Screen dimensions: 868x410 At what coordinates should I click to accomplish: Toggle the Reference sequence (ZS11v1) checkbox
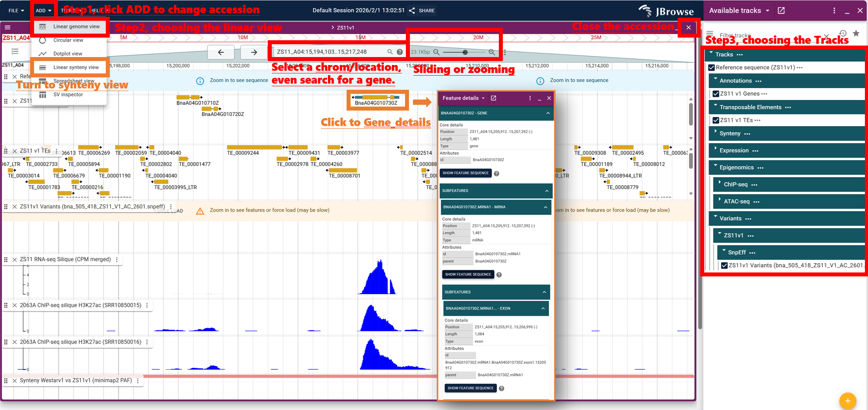[x=711, y=68]
